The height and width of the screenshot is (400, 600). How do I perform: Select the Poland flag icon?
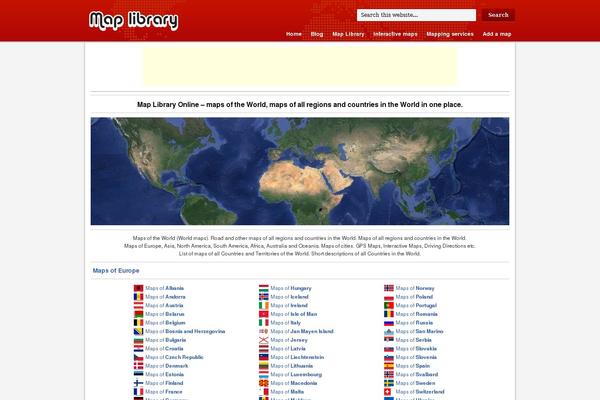click(x=389, y=297)
